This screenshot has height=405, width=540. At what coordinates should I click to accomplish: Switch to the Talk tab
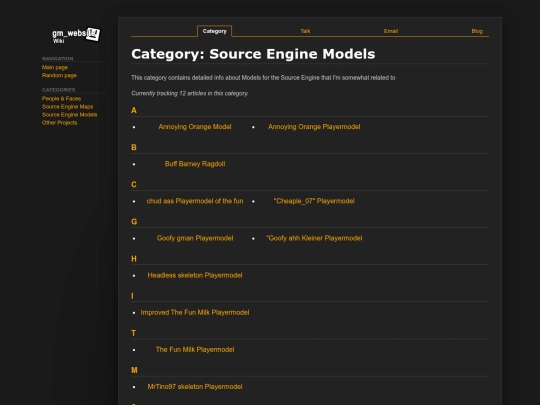pyautogui.click(x=305, y=31)
